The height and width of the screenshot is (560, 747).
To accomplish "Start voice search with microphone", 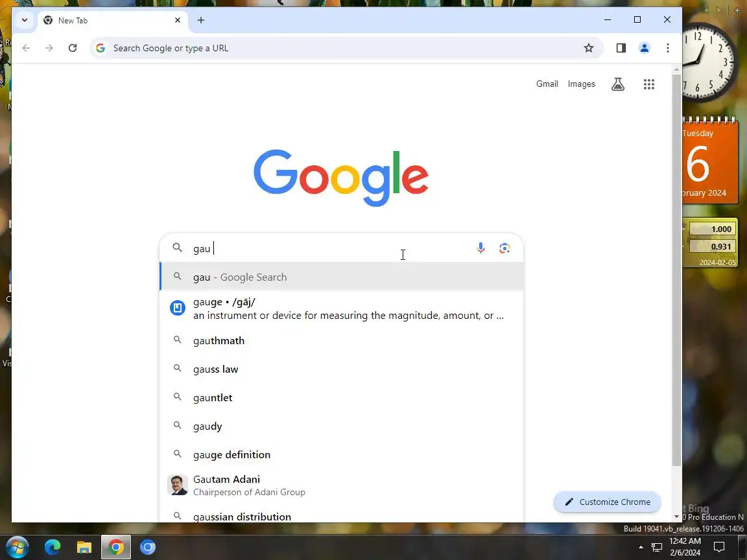I will pyautogui.click(x=480, y=248).
